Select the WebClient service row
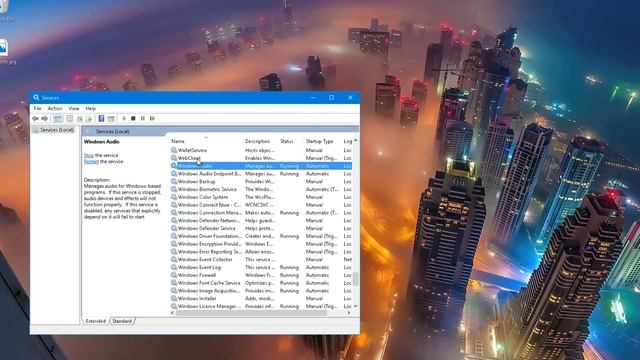The image size is (640, 360). click(261, 158)
